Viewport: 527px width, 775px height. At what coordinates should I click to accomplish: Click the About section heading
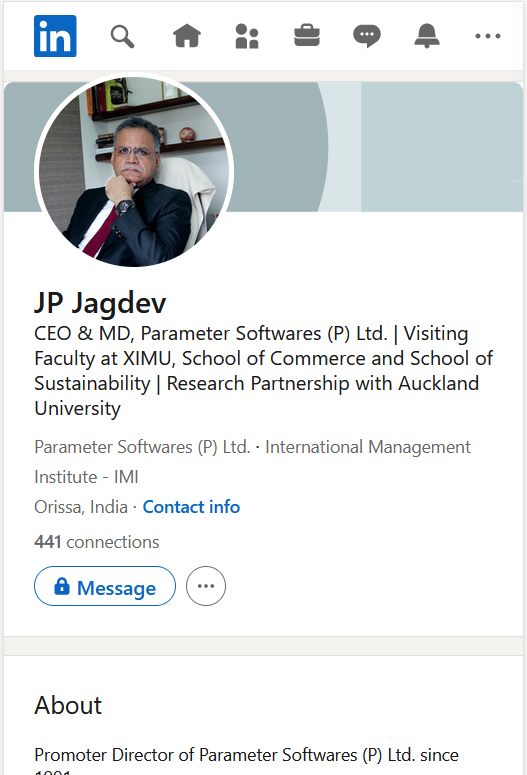(68, 705)
